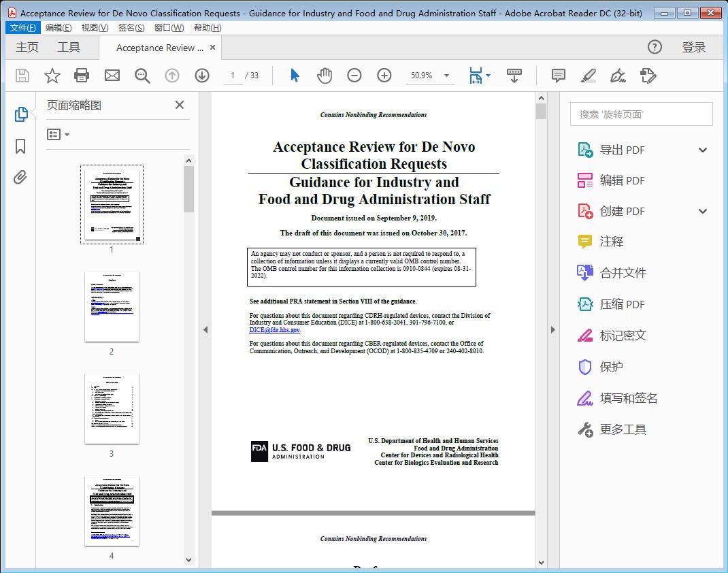The height and width of the screenshot is (573, 728).
Task: Open the 文件(F) menu
Action: coord(22,27)
